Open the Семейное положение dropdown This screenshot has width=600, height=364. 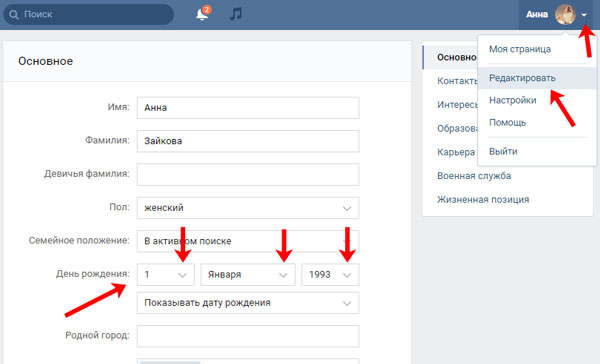[x=248, y=241]
